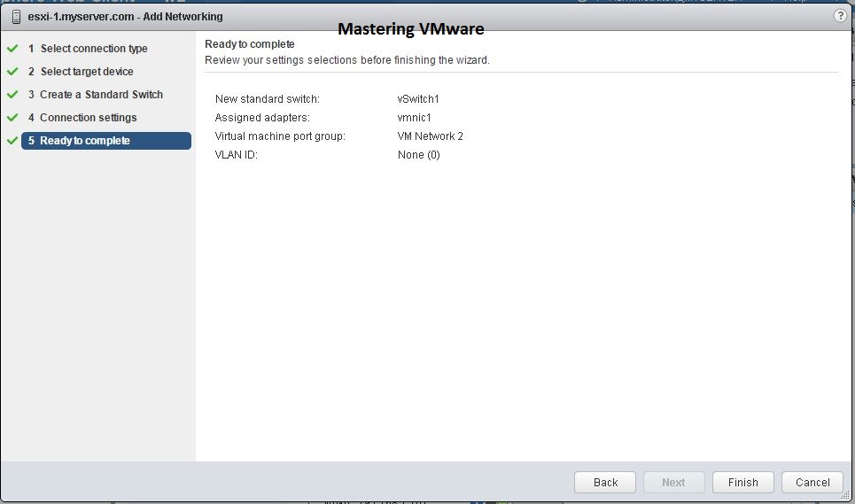Click the Ready to complete heading
The width and height of the screenshot is (855, 504).
(x=250, y=44)
